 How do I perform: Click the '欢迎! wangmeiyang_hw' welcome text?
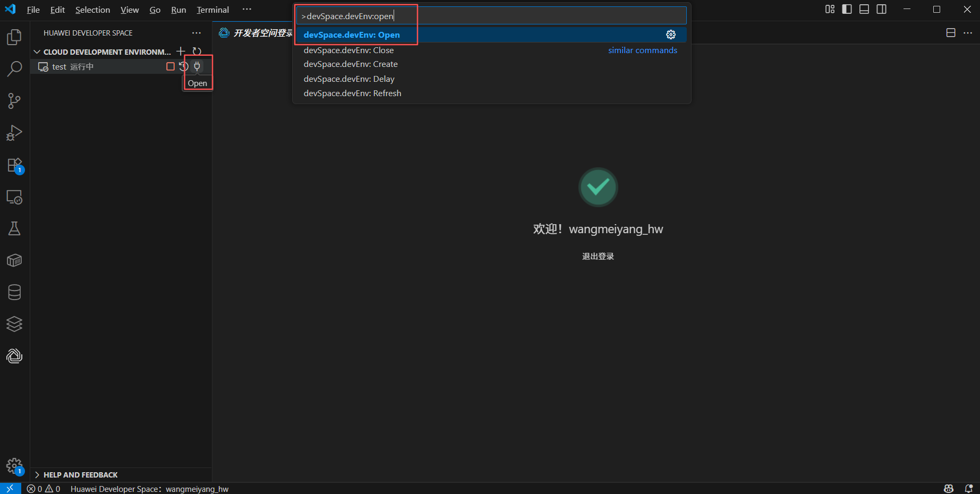click(598, 229)
